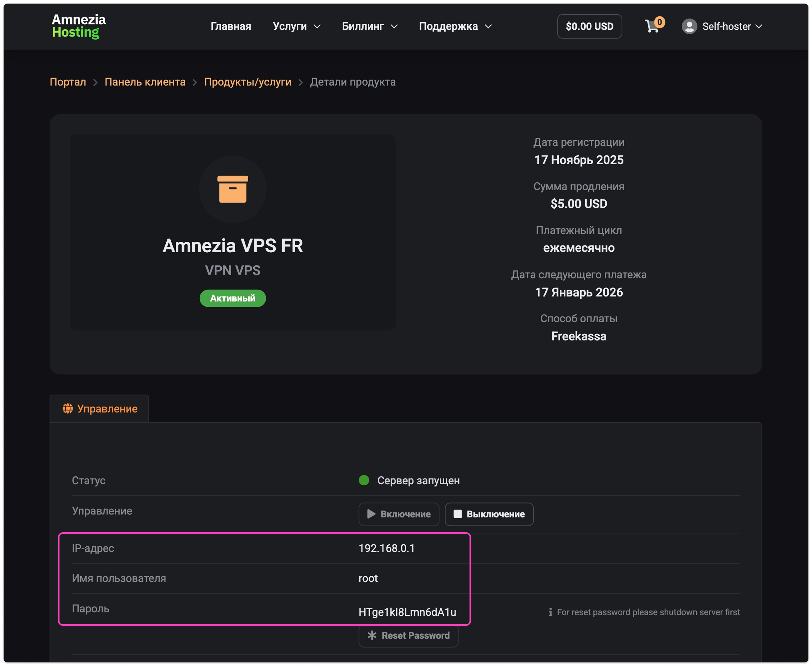The width and height of the screenshot is (812, 666).
Task: Click the globe icon in the Управление tab
Action: coord(68,409)
